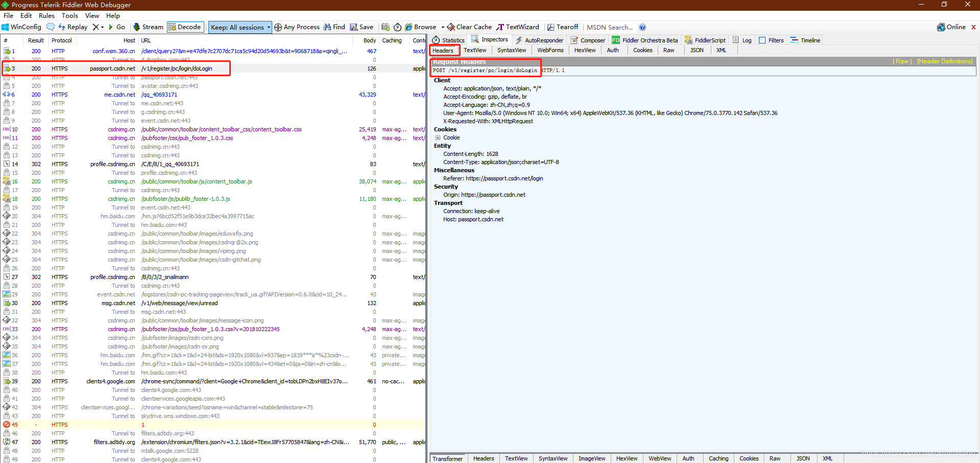Viewport: 980px width, 463px height.
Task: Click the Any Process target picker
Action: pos(297,27)
